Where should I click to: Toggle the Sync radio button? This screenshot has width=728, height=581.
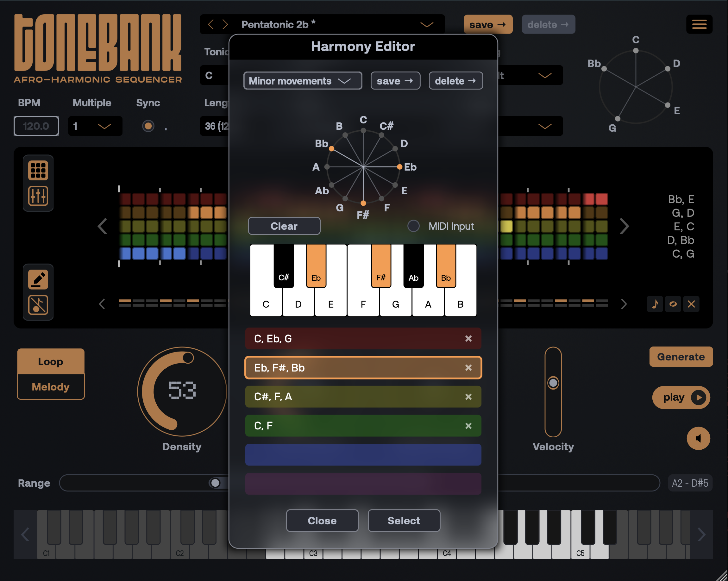pyautogui.click(x=148, y=126)
